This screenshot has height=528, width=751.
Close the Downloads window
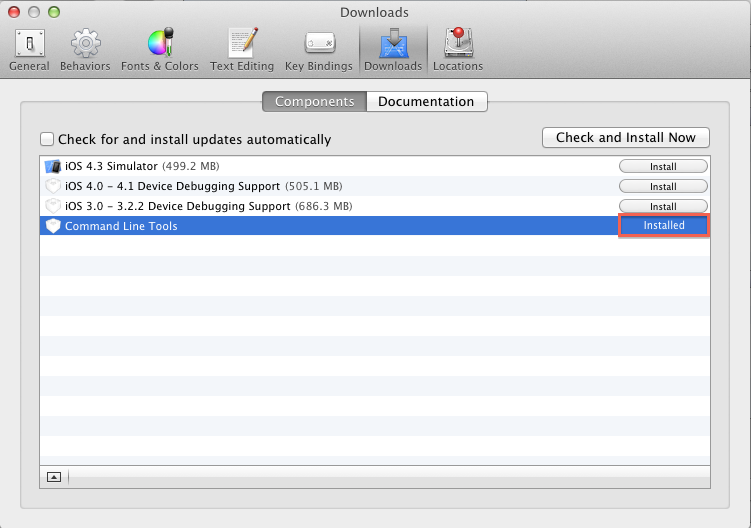[14, 12]
